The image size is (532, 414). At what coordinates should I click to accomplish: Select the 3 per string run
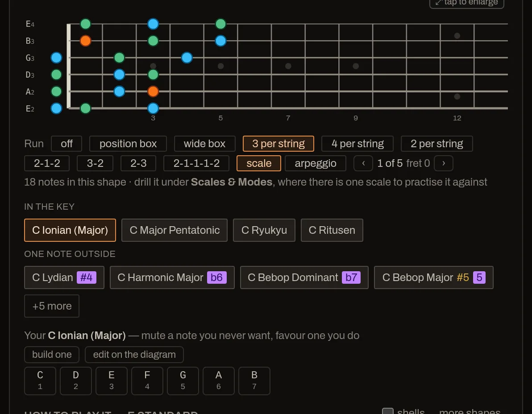click(x=278, y=144)
